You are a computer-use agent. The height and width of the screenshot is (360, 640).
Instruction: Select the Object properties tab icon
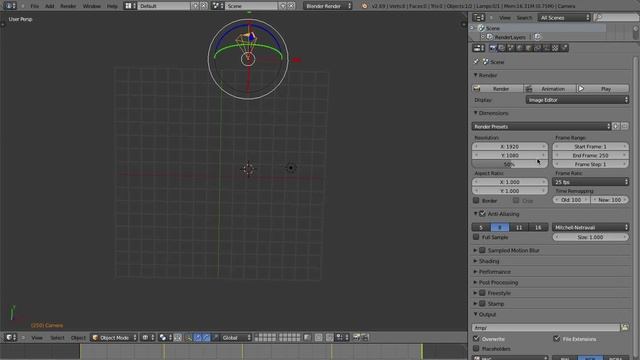click(529, 48)
